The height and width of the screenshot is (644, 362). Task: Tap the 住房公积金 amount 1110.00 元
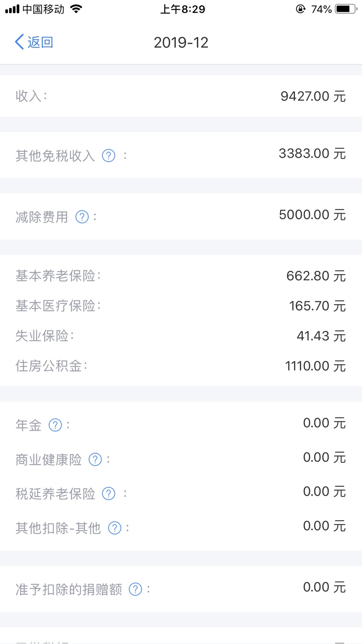[315, 366]
